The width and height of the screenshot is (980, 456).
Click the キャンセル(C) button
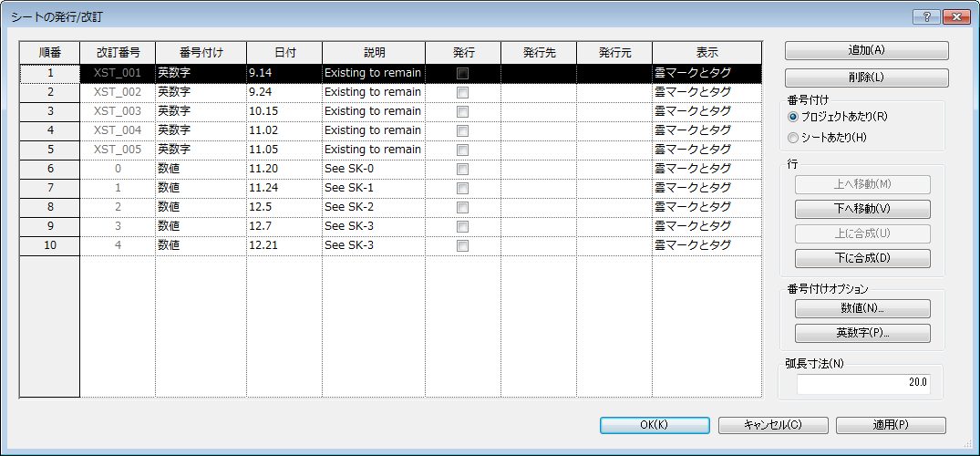[773, 425]
